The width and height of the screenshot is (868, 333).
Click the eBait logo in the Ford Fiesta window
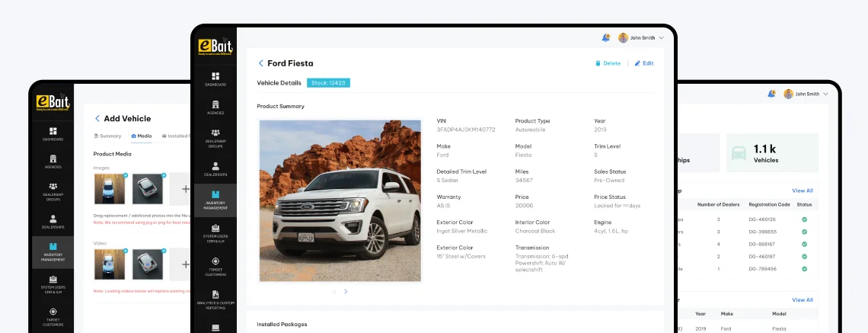coord(215,46)
